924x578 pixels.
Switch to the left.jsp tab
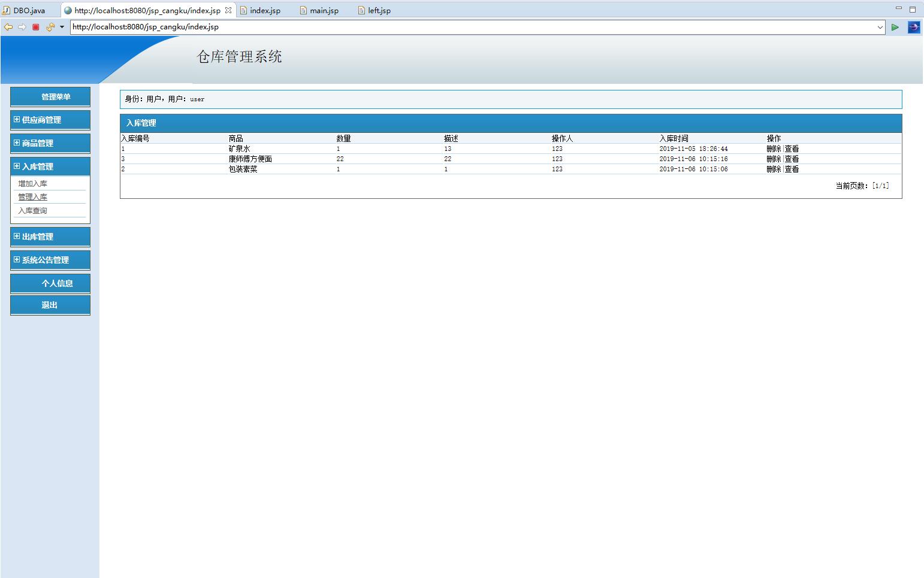(375, 10)
